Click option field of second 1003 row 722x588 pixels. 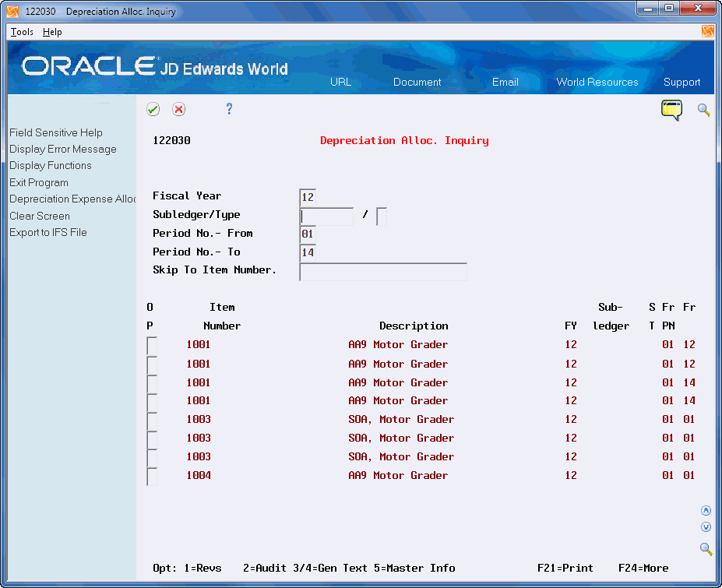point(152,439)
